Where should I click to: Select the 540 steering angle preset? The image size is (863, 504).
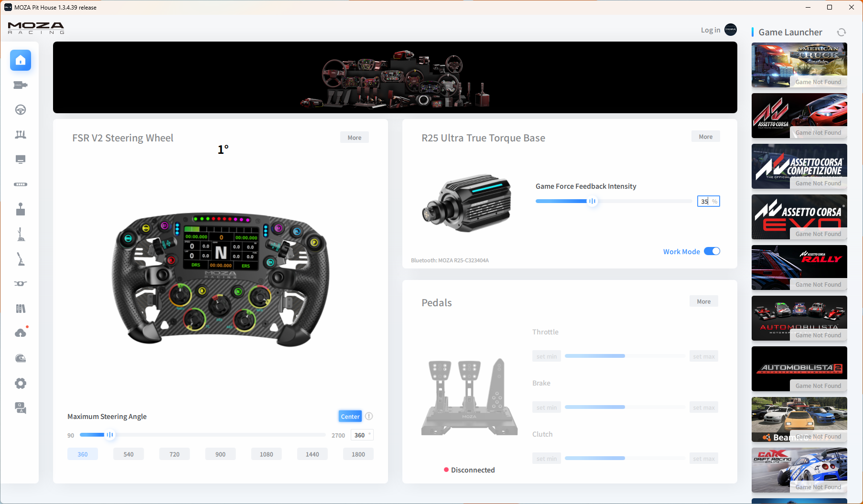coord(129,454)
